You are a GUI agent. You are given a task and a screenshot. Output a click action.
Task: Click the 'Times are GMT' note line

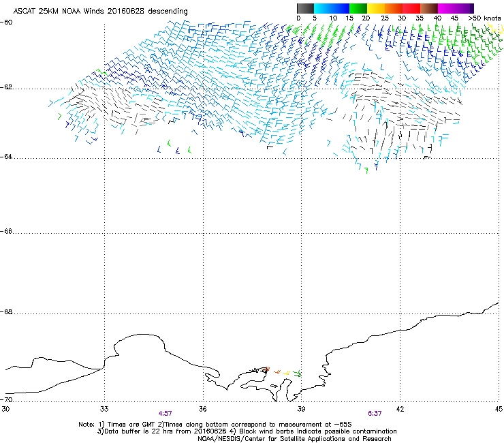pyautogui.click(x=215, y=425)
